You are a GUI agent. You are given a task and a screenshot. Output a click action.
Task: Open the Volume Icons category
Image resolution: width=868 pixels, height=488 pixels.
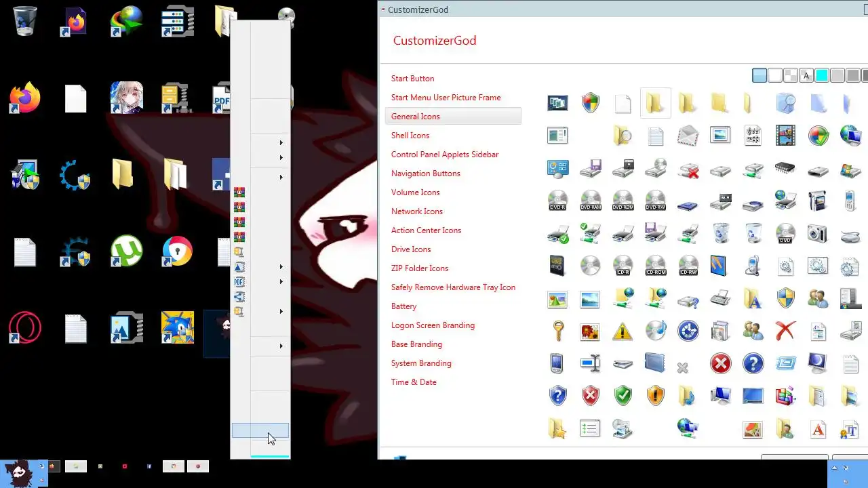click(415, 192)
